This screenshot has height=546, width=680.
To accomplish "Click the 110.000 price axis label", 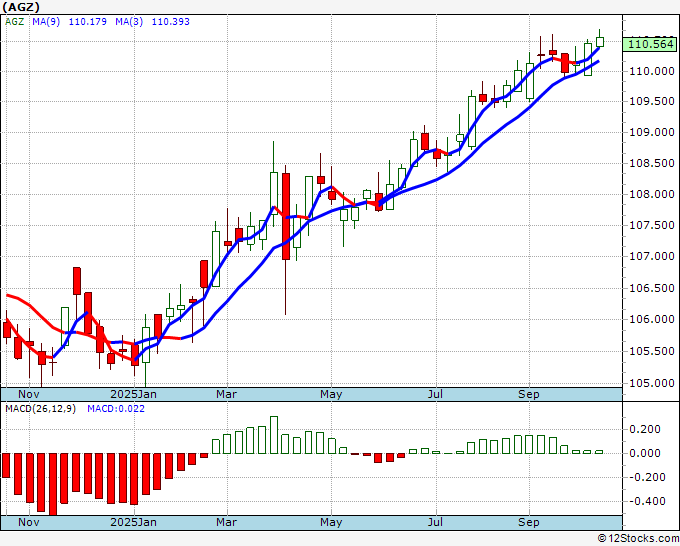I will 652,71.
